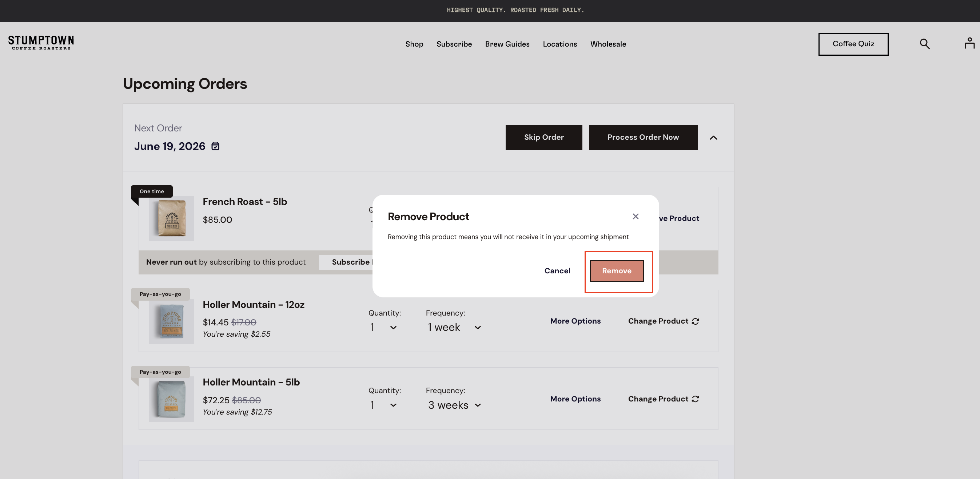Click the Skip Order button
This screenshot has width=980, height=479.
coord(543,138)
